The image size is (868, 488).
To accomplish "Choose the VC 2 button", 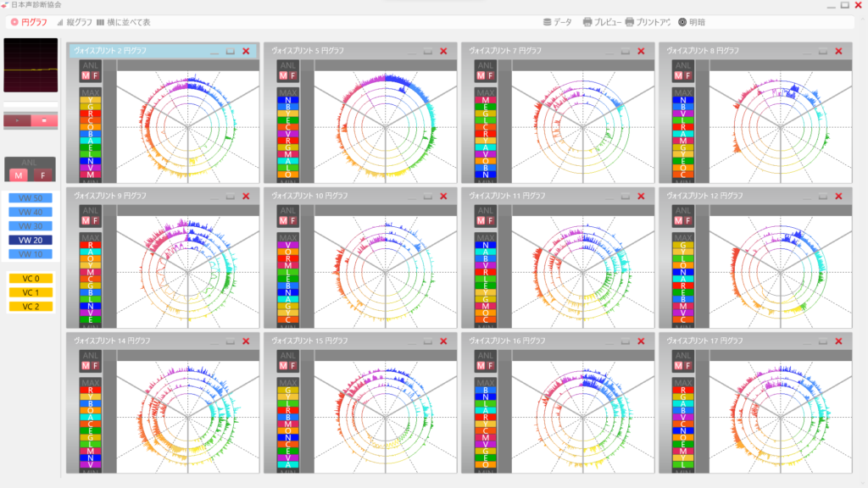I will (x=31, y=306).
